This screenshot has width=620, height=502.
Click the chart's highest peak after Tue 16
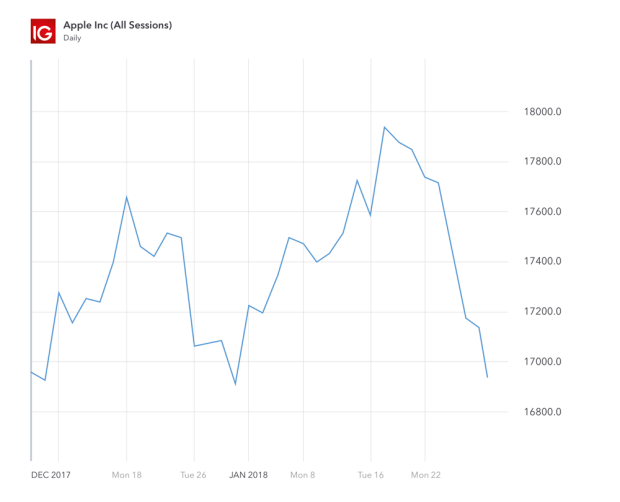click(x=384, y=127)
